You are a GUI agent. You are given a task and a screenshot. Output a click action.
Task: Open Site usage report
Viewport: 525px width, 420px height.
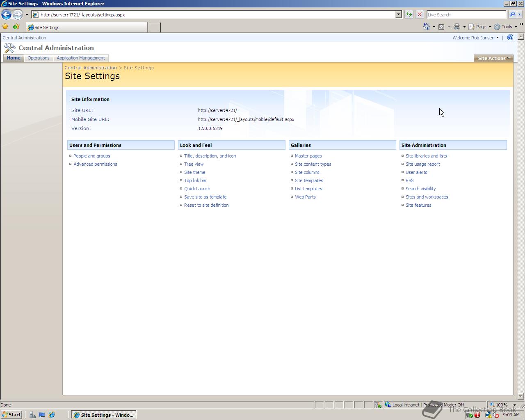click(423, 164)
